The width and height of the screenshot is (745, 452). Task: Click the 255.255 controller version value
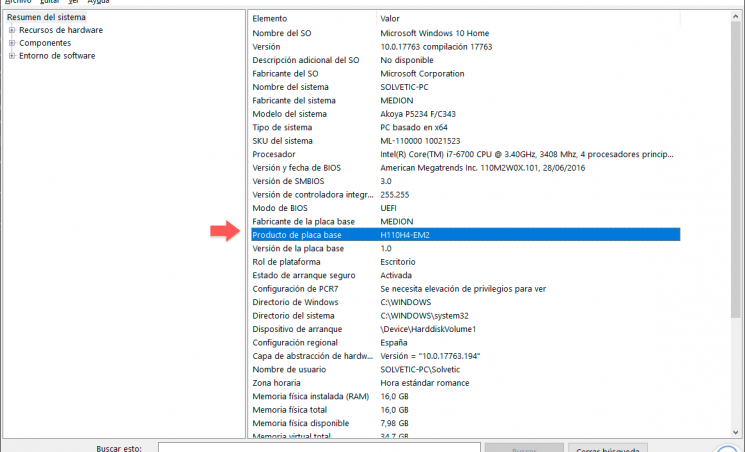pyautogui.click(x=394, y=194)
